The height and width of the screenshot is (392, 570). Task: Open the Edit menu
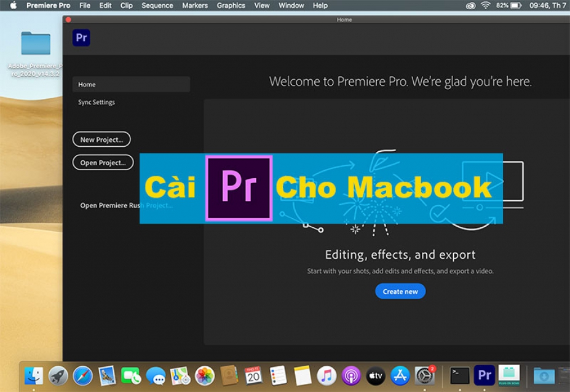105,6
